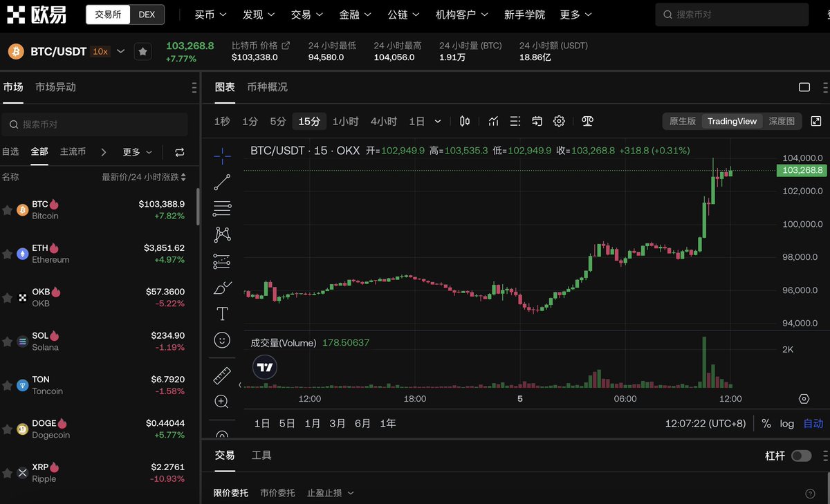
Task: Switch to DEX mode
Action: coord(147,14)
